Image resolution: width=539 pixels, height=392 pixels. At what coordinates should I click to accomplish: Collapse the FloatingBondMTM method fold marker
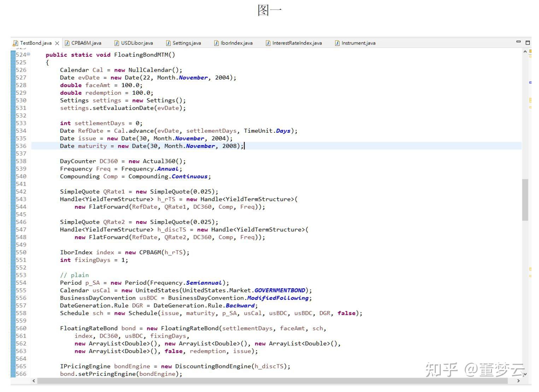(x=28, y=55)
